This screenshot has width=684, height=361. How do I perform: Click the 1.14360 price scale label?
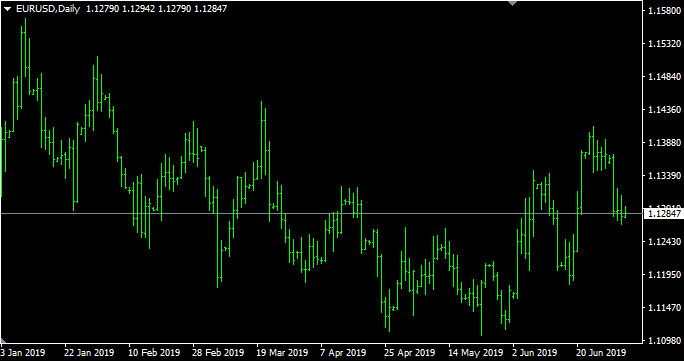point(665,109)
